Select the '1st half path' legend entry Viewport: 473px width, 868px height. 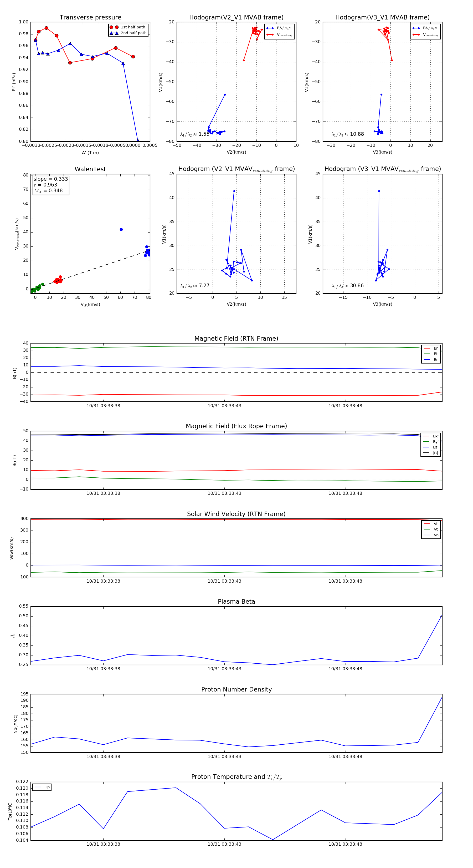[x=128, y=27]
